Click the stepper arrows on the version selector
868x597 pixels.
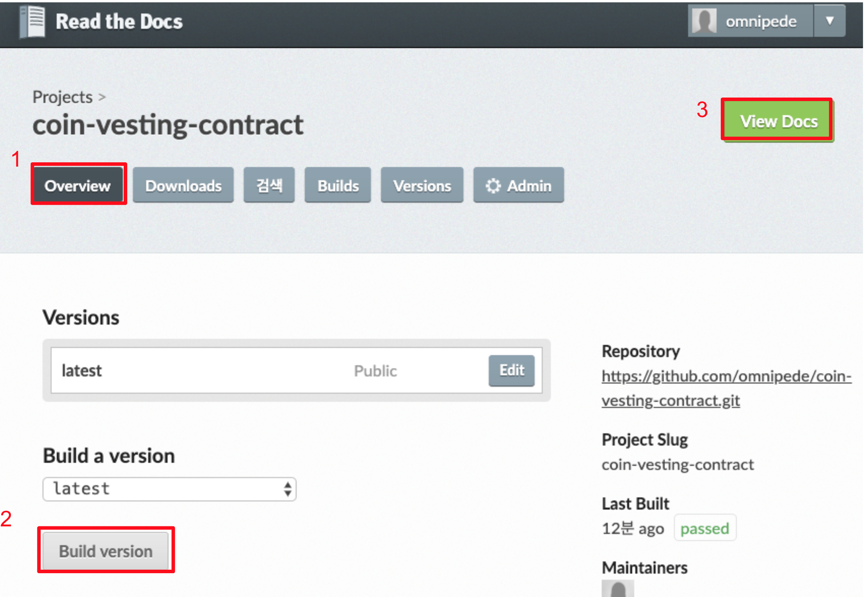point(288,489)
